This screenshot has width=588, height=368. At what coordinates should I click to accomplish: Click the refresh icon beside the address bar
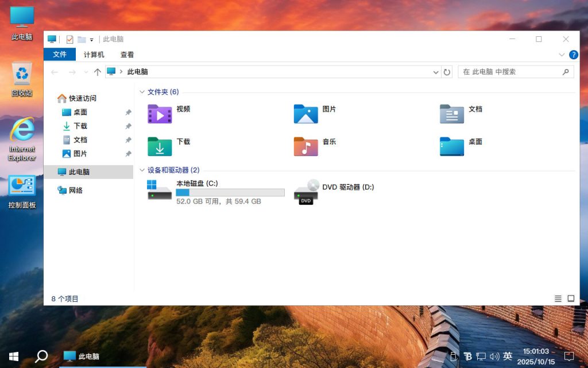click(x=448, y=72)
